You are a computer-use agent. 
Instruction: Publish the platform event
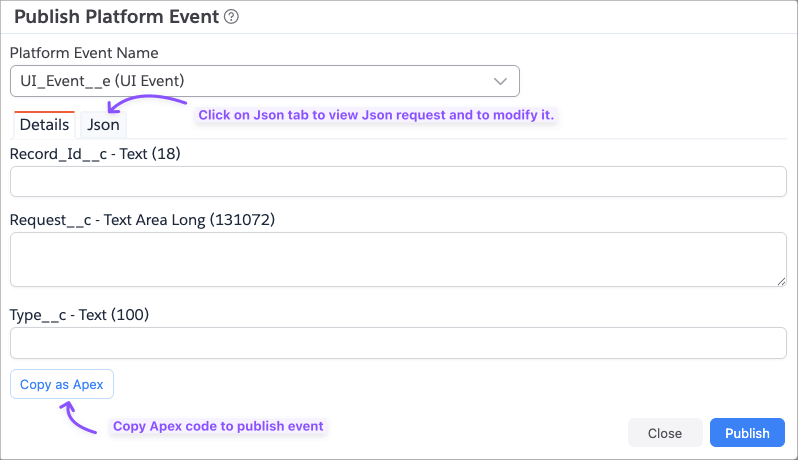coord(747,433)
